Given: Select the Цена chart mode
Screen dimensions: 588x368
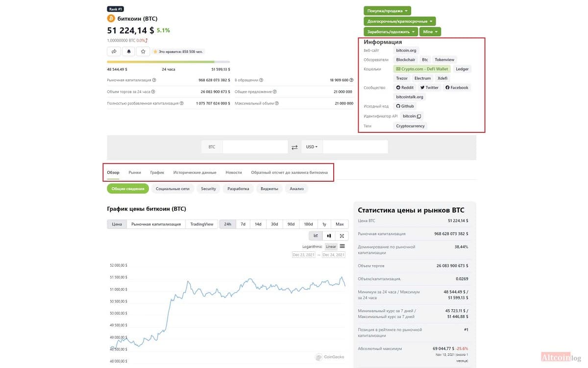Looking at the screenshot, I should click(117, 224).
